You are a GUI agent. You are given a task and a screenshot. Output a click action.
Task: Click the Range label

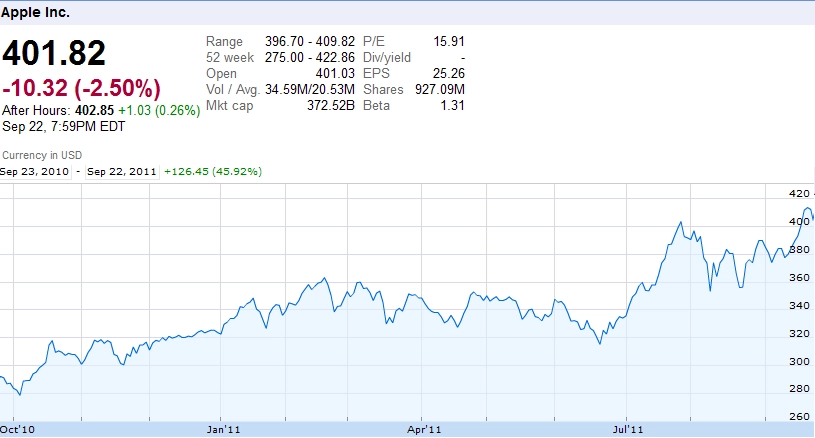224,42
